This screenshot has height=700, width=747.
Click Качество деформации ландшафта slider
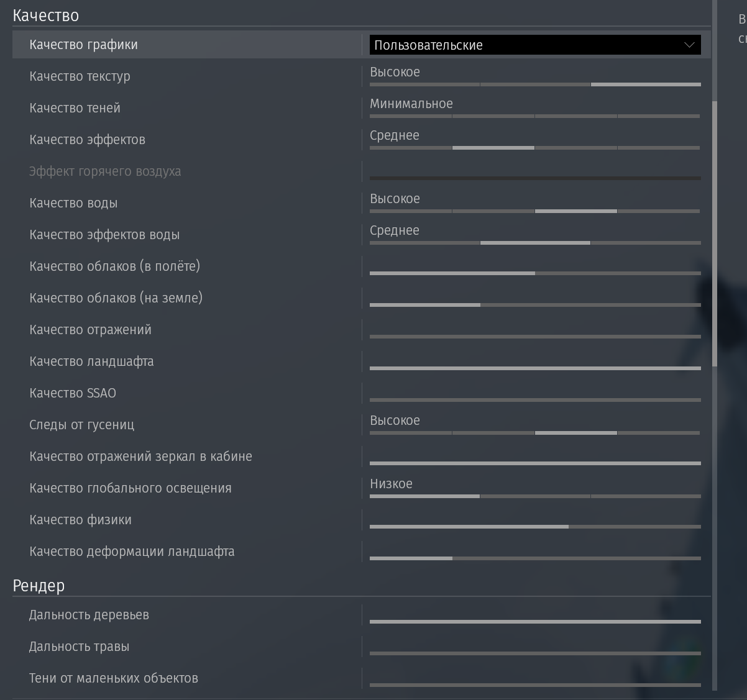pyautogui.click(x=534, y=558)
